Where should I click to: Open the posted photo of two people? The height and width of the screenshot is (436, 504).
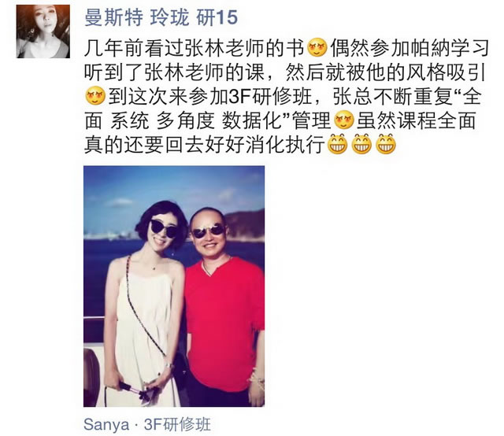(x=174, y=286)
